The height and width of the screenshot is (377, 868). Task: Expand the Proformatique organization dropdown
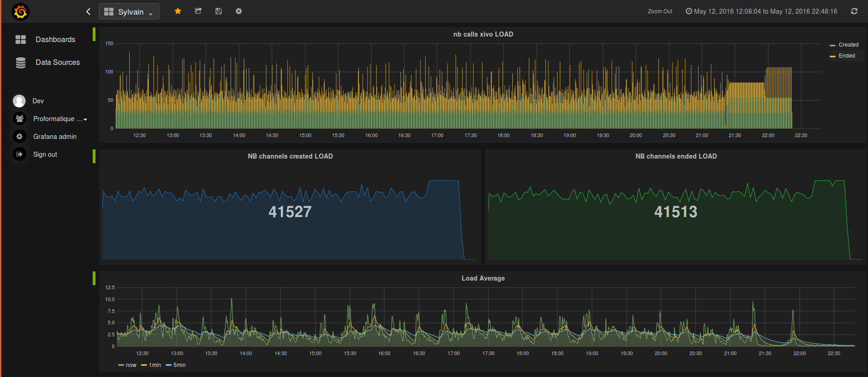click(60, 119)
